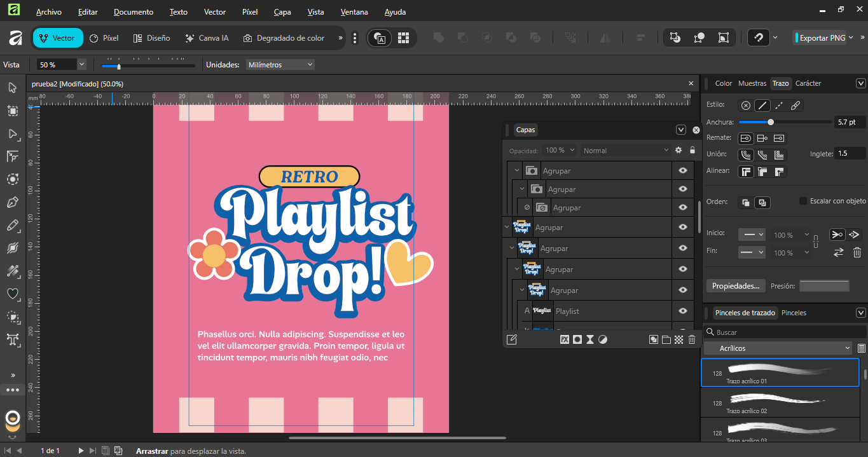Image resolution: width=868 pixels, height=457 pixels.
Task: Select the Node tool
Action: (x=12, y=133)
